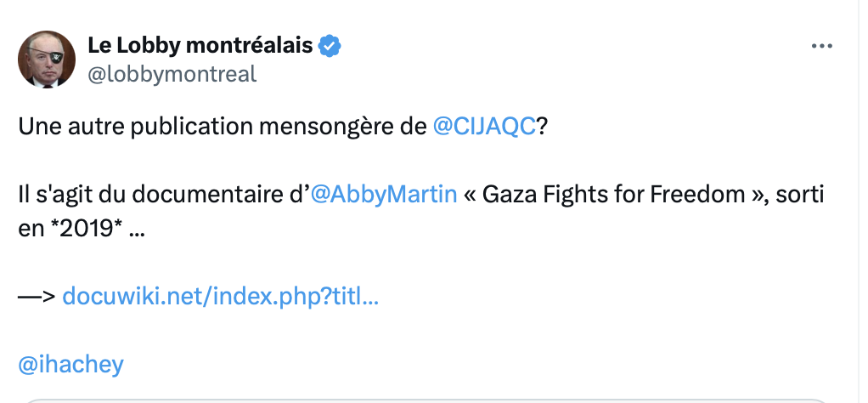
Task: Follow the docuwiki.net/index.php link
Action: click(221, 296)
